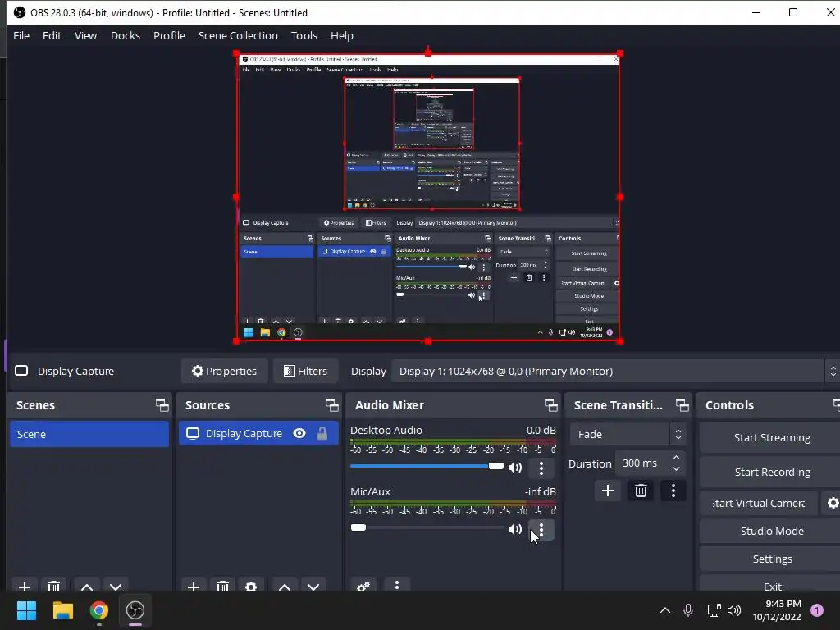Open source properties gear in Sources panel

(251, 586)
